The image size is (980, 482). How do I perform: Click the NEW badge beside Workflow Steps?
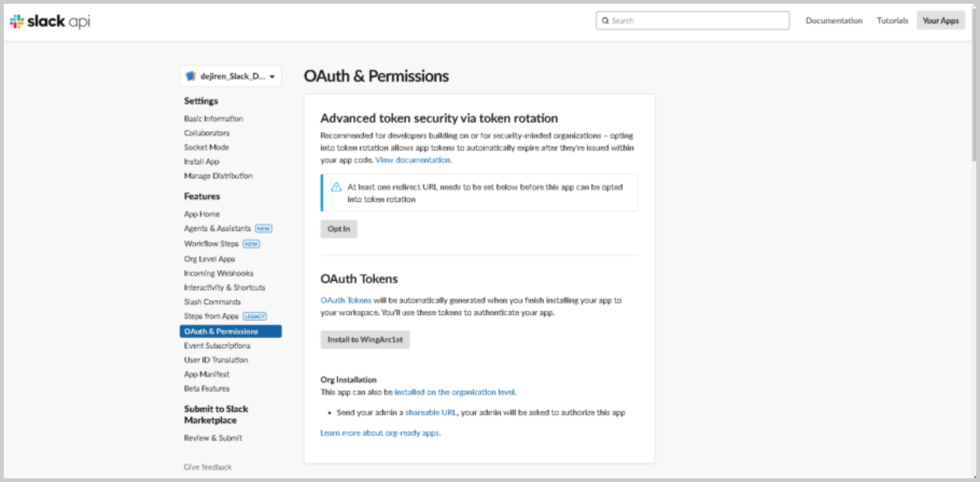coord(251,244)
